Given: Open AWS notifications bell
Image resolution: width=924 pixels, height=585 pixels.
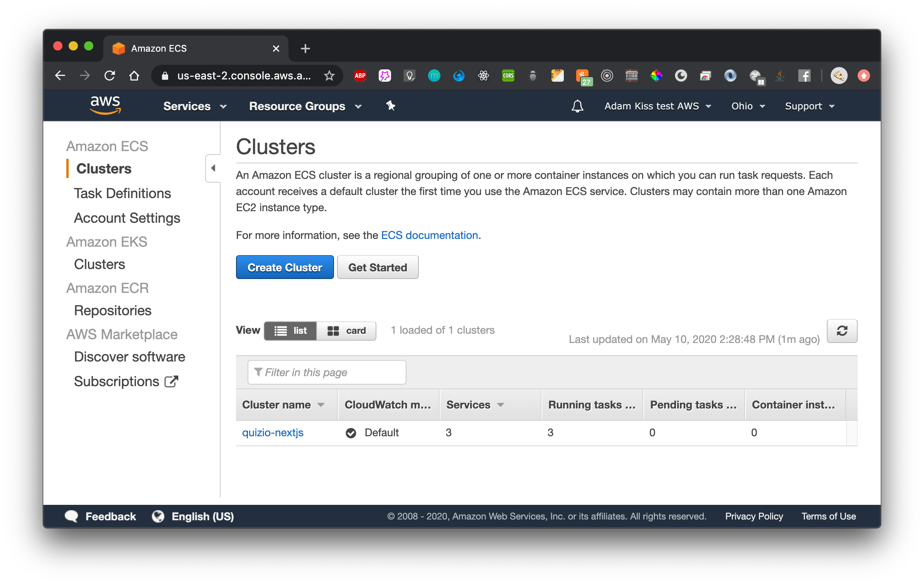Looking at the screenshot, I should click(x=577, y=106).
